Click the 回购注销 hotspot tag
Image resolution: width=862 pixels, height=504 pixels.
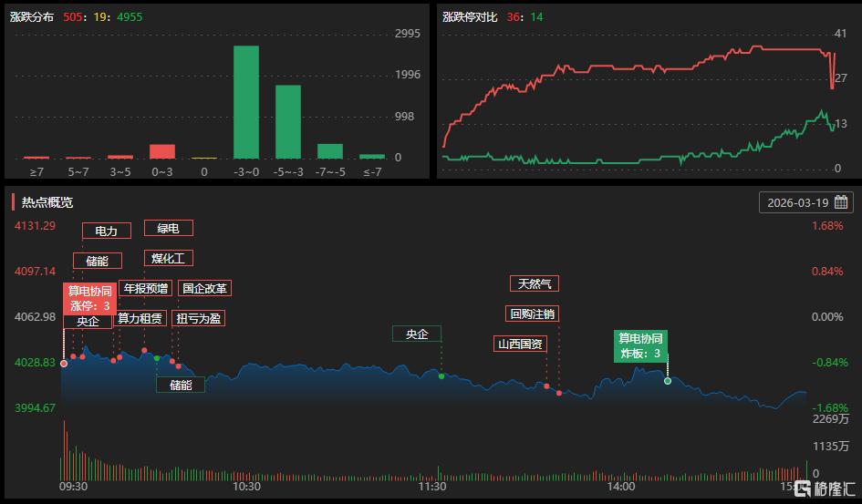[x=532, y=314]
